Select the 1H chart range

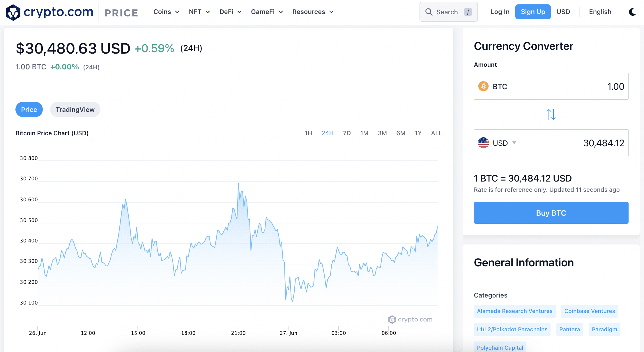(x=308, y=133)
